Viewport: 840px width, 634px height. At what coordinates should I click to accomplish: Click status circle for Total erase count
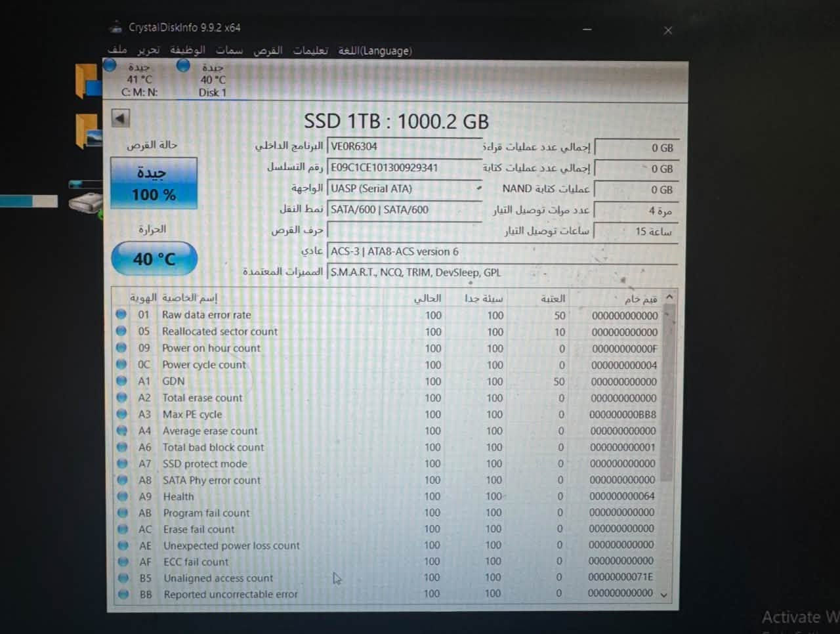[x=121, y=397]
